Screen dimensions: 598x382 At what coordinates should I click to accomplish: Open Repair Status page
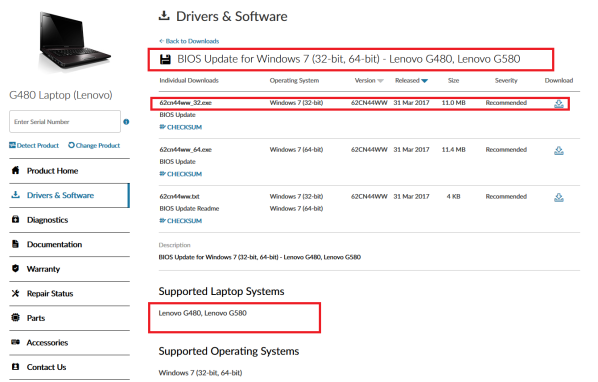click(x=50, y=294)
